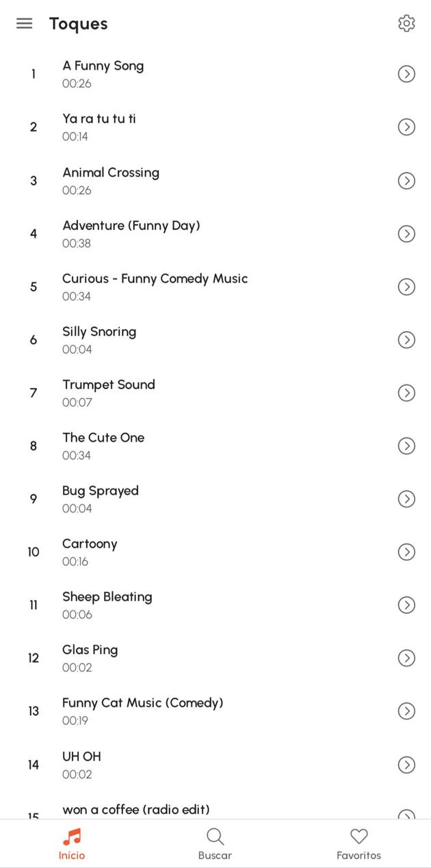
Task: Switch to the Buscar tab
Action: click(215, 844)
